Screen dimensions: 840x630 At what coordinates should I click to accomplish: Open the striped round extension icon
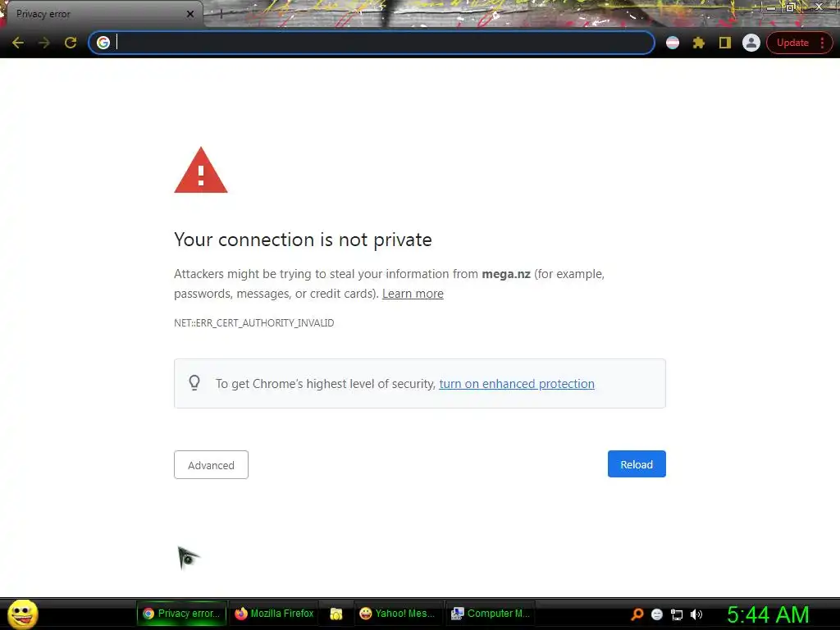coord(673,43)
